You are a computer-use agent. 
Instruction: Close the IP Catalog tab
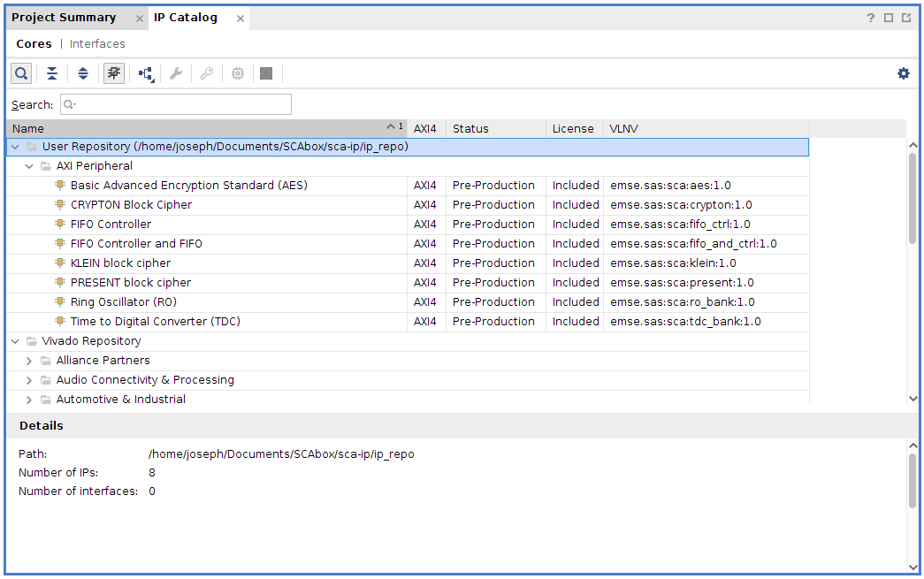pos(241,19)
